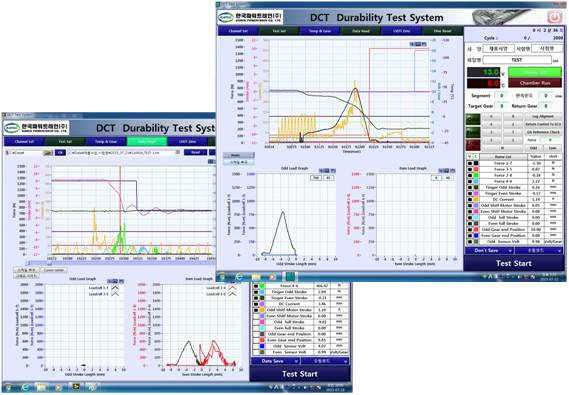Open Internet Explorer in front window taskbar
The image size is (569, 395).
(x=239, y=277)
